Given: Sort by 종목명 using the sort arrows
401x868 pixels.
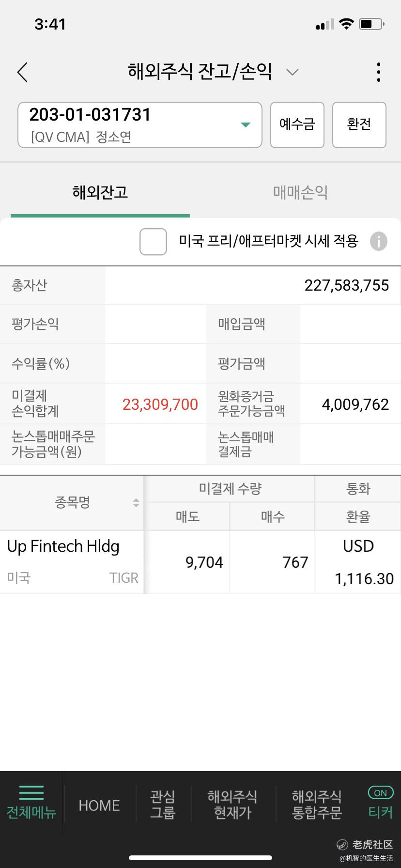Looking at the screenshot, I should [x=136, y=503].
